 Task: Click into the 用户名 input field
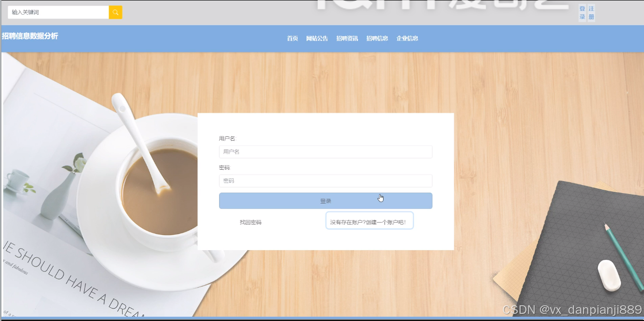click(326, 152)
